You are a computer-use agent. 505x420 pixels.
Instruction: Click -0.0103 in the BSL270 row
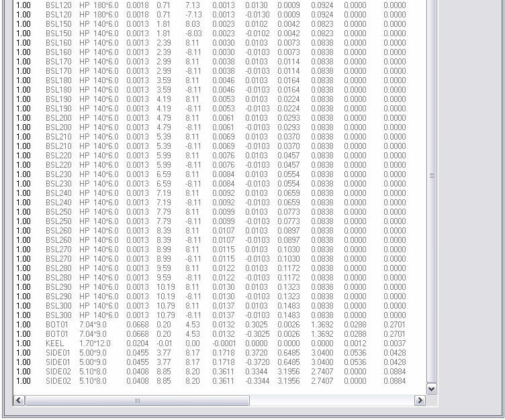pos(257,259)
